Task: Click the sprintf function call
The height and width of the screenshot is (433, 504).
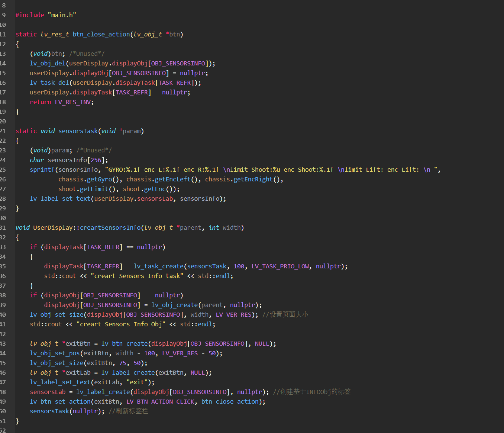Action: 42,169
